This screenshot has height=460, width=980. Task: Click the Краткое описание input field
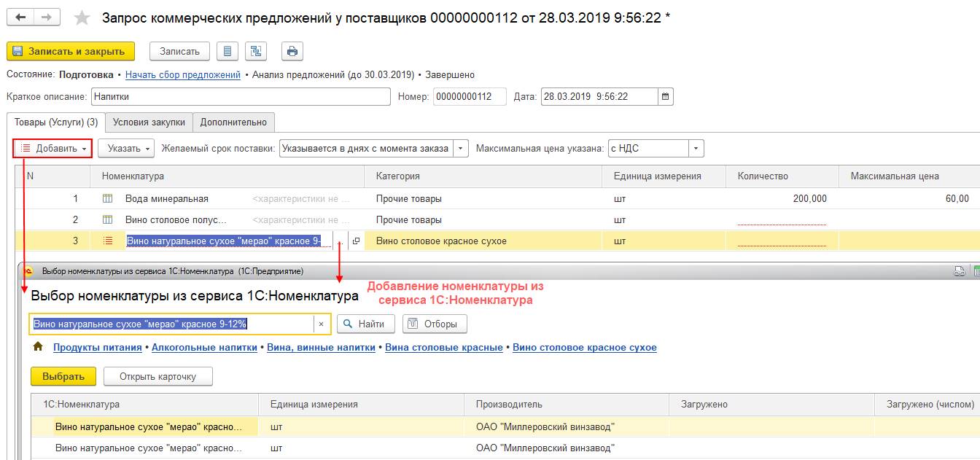pos(241,96)
